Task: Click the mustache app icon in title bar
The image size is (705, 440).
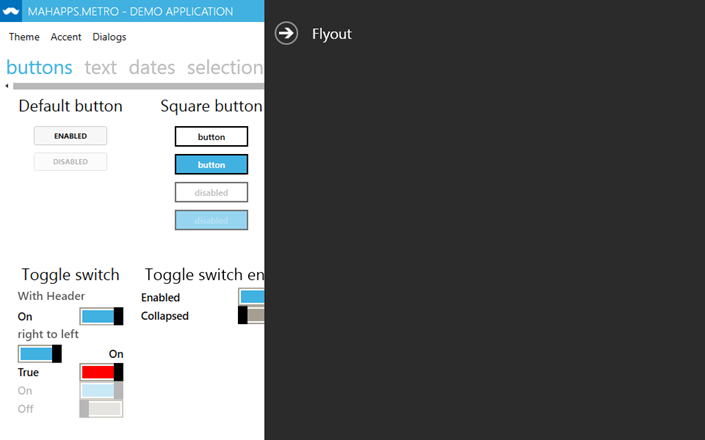Action: tap(13, 10)
